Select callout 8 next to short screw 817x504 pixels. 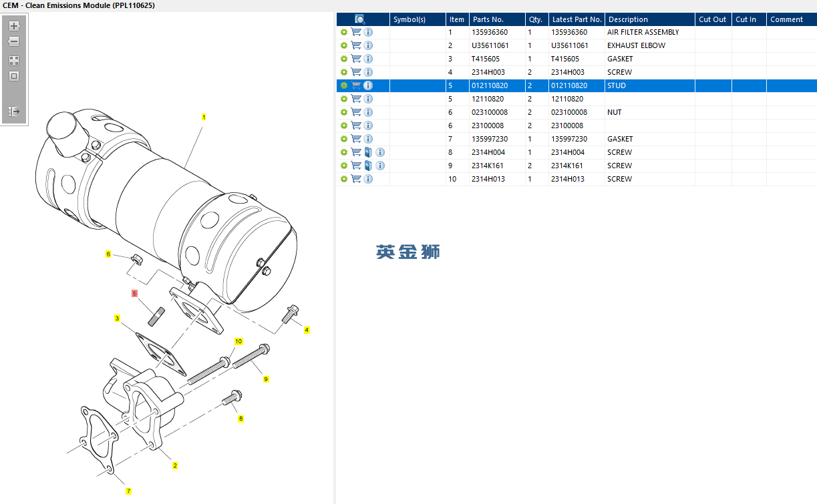point(241,419)
